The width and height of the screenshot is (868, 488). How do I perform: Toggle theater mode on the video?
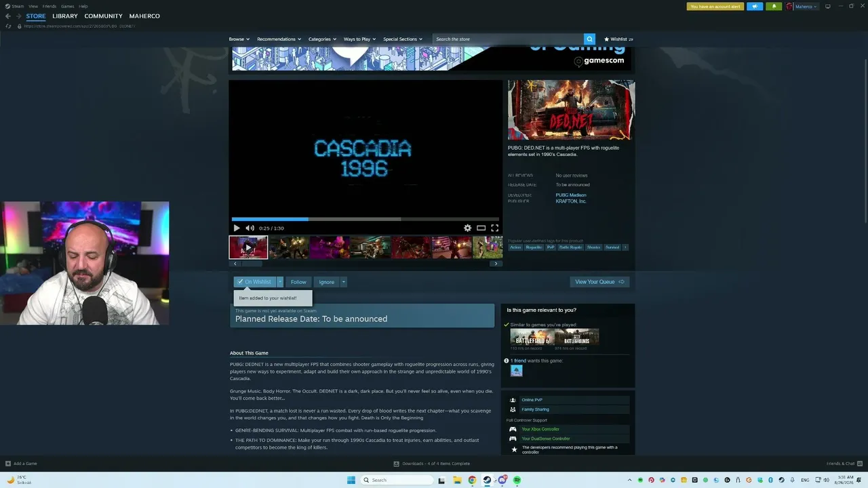point(481,228)
